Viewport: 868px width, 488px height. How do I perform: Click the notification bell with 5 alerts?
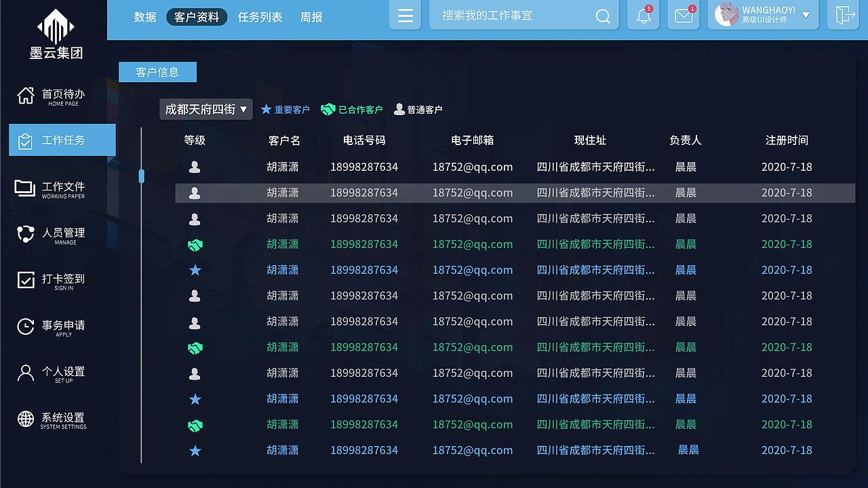[642, 15]
